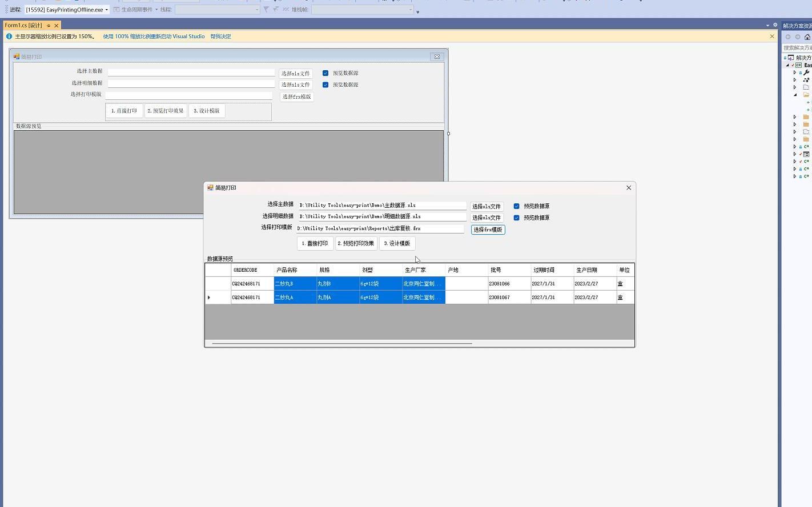
Task: Select the batch number cell 23081066
Action: pyautogui.click(x=509, y=284)
